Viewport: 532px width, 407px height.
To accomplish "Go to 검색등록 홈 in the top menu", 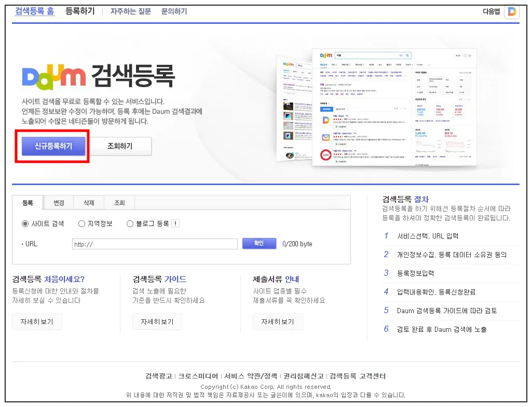I will [35, 11].
